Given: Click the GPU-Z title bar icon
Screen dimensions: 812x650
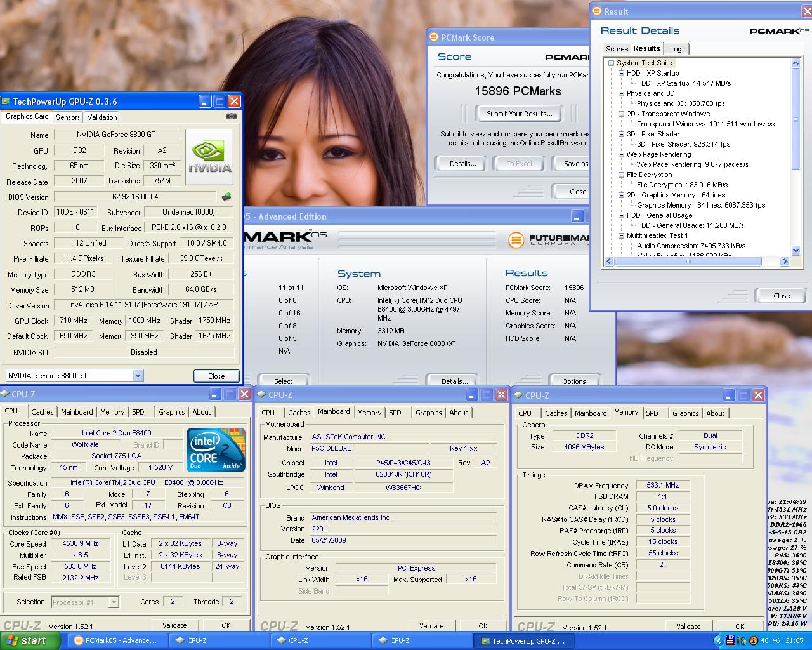Looking at the screenshot, I should [x=6, y=102].
